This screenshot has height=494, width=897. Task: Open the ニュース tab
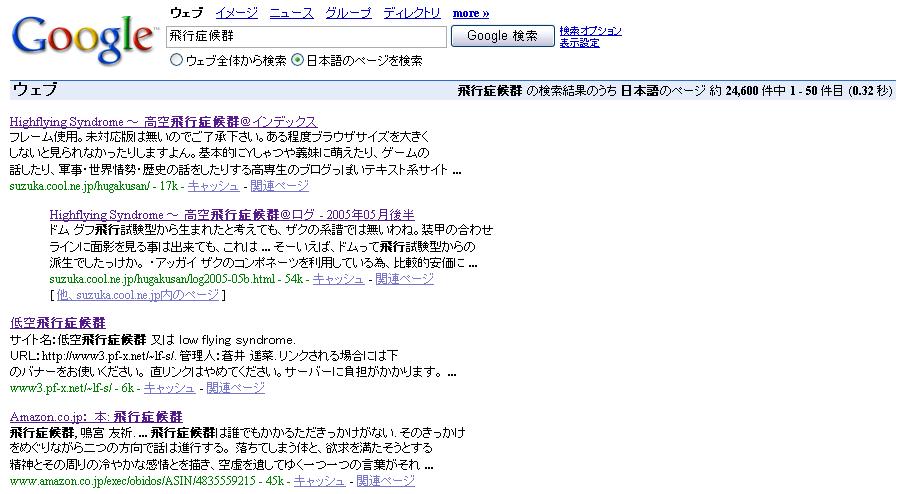291,13
